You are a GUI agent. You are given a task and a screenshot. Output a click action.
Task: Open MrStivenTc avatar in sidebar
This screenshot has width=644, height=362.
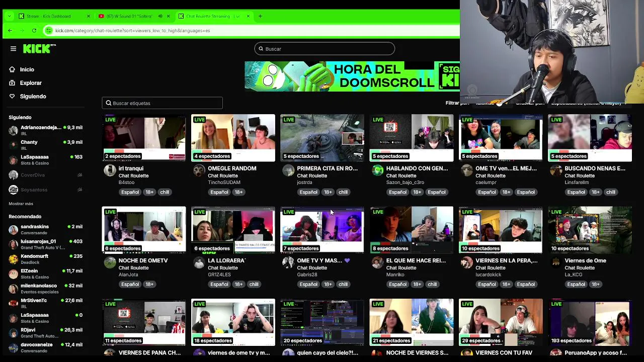tap(13, 303)
